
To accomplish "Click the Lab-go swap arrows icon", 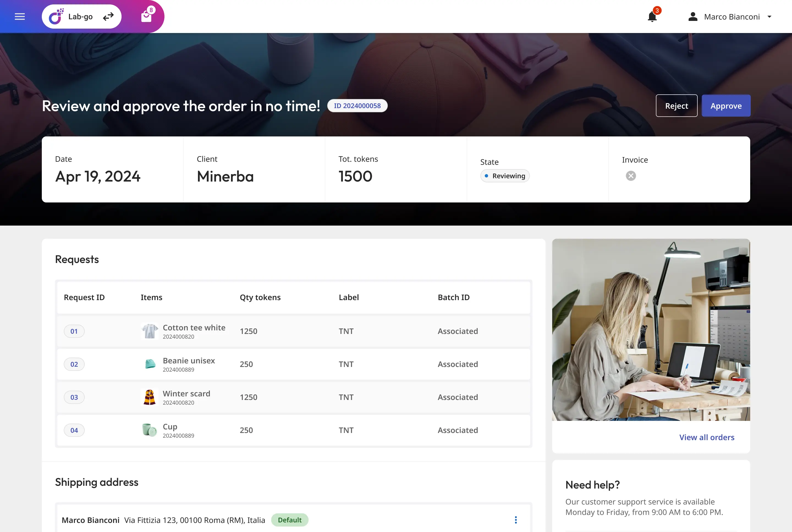I will (x=108, y=17).
